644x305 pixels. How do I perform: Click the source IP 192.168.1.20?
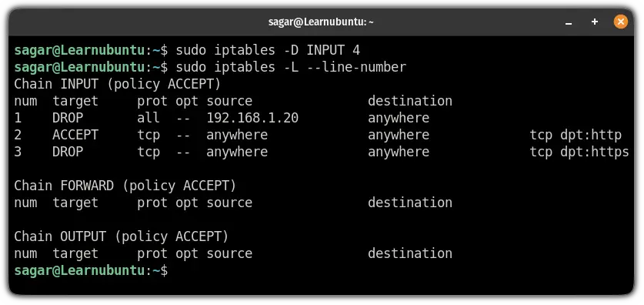pos(252,118)
